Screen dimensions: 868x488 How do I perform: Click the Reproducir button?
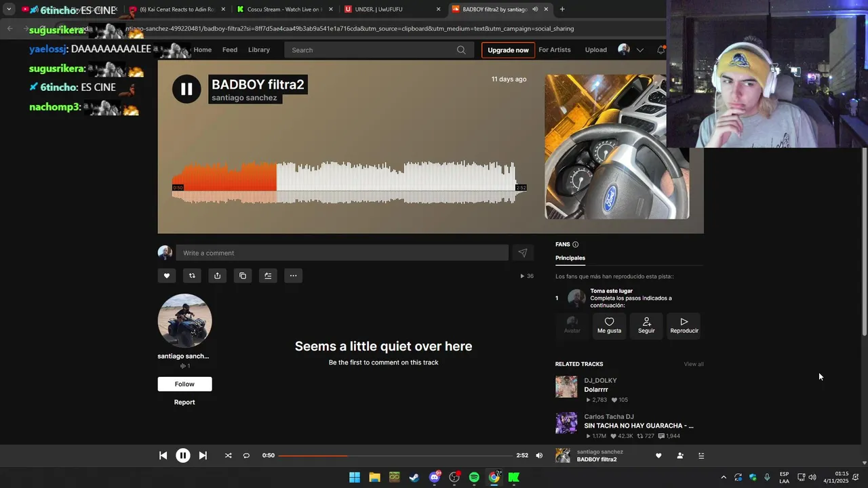pos(684,325)
